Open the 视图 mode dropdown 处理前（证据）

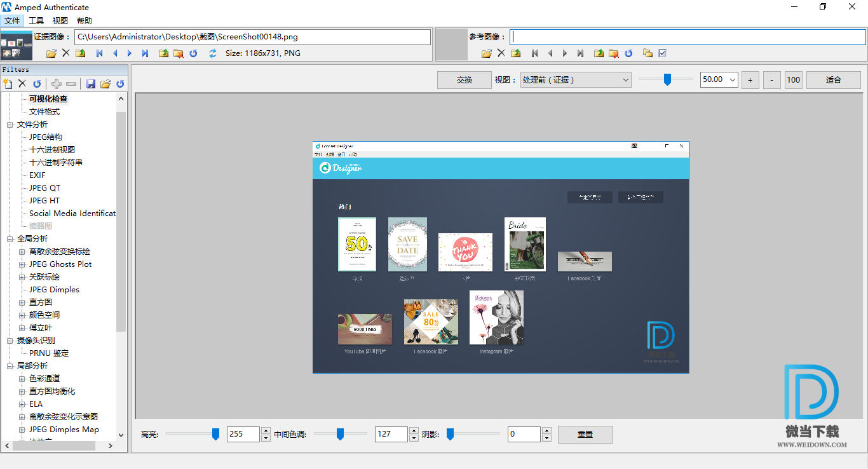coord(575,80)
